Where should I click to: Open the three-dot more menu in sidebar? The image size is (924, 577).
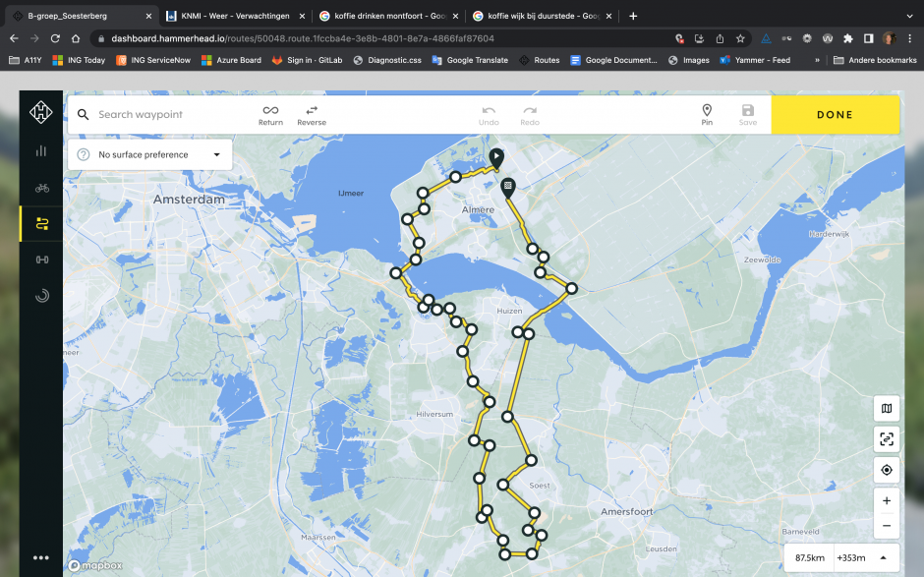[x=40, y=557]
